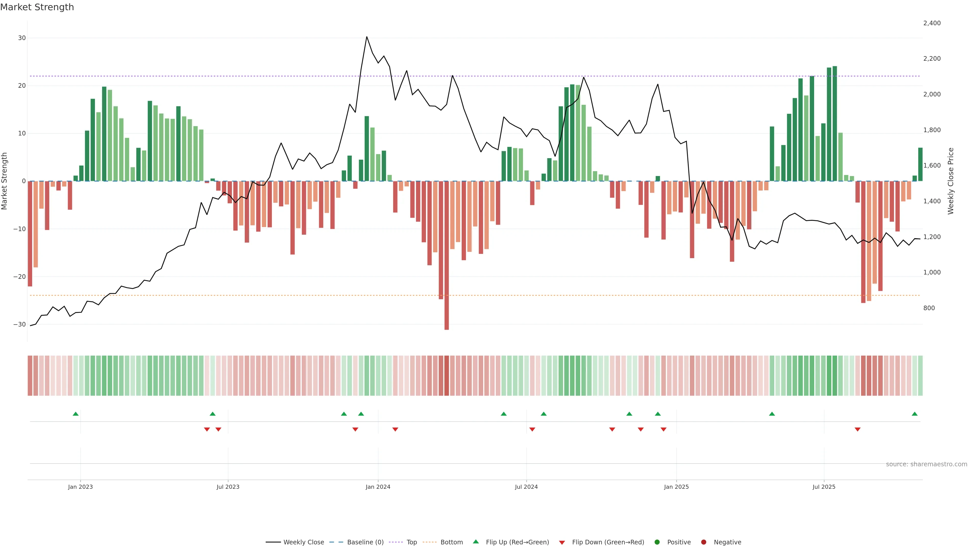Click last red flip-down marker after Jul 2025

pyautogui.click(x=857, y=429)
